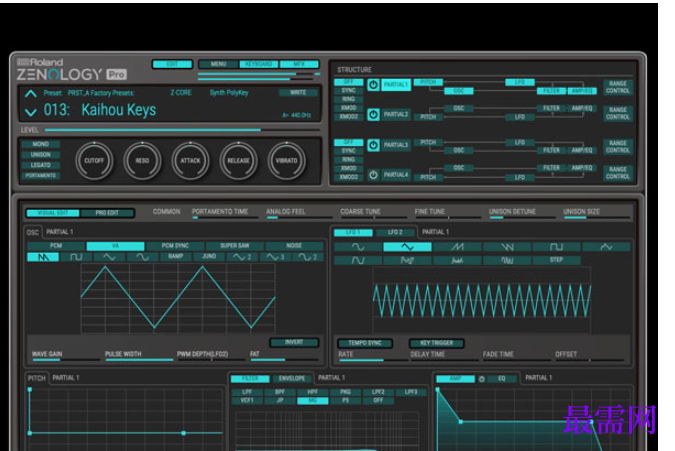
Task: Set LFO 1 shape to triangle
Action: pos(407,247)
